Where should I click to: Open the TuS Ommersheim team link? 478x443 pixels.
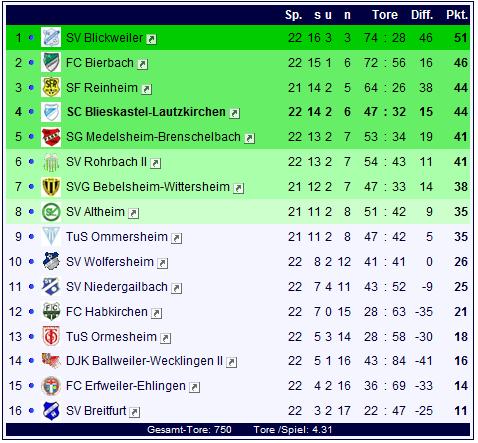(x=117, y=237)
